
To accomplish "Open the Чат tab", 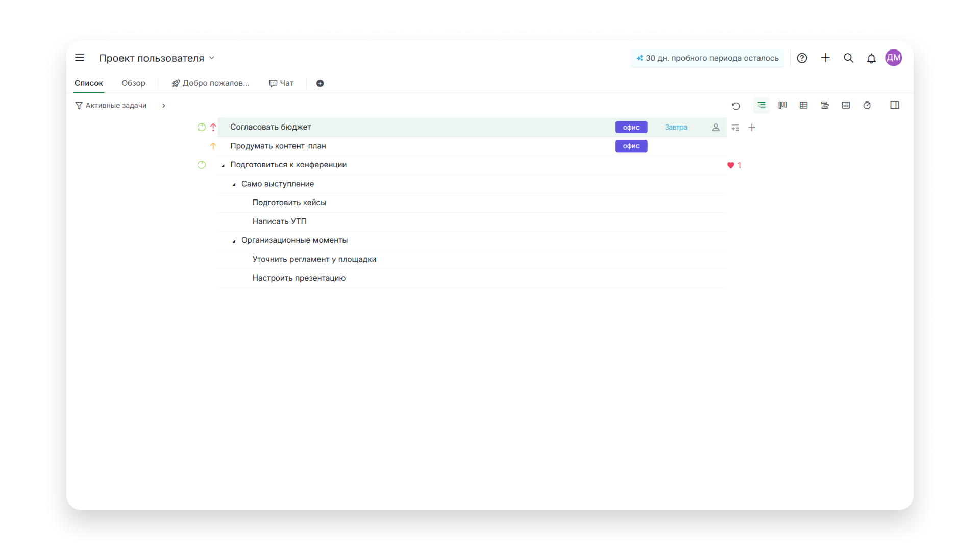I will click(x=281, y=83).
